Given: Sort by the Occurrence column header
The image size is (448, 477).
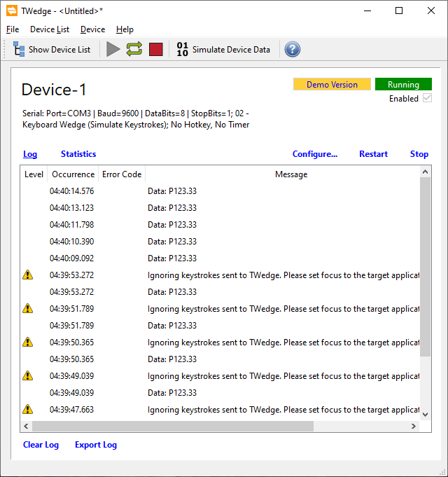Looking at the screenshot, I should 73,174.
